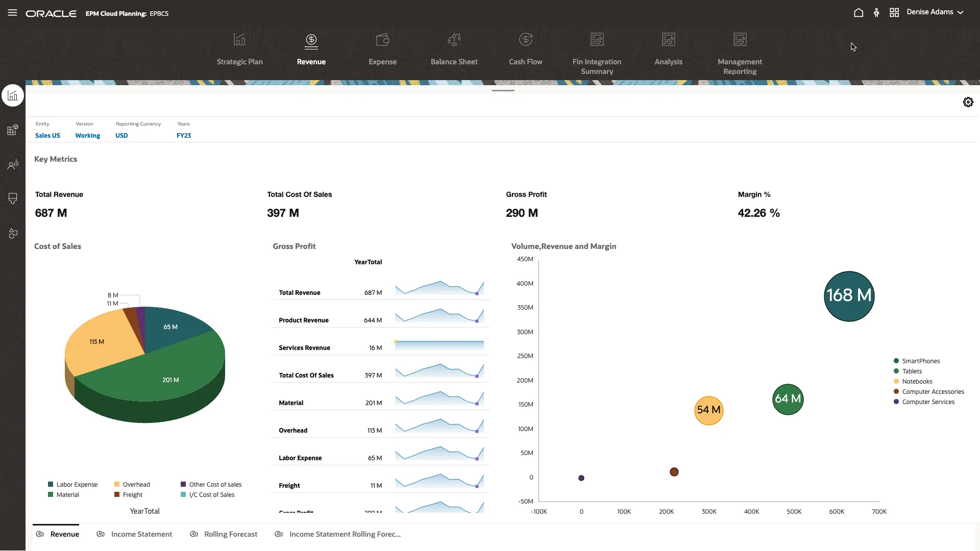Viewport: 980px width, 551px height.
Task: Select the Working version link
Action: click(x=87, y=135)
